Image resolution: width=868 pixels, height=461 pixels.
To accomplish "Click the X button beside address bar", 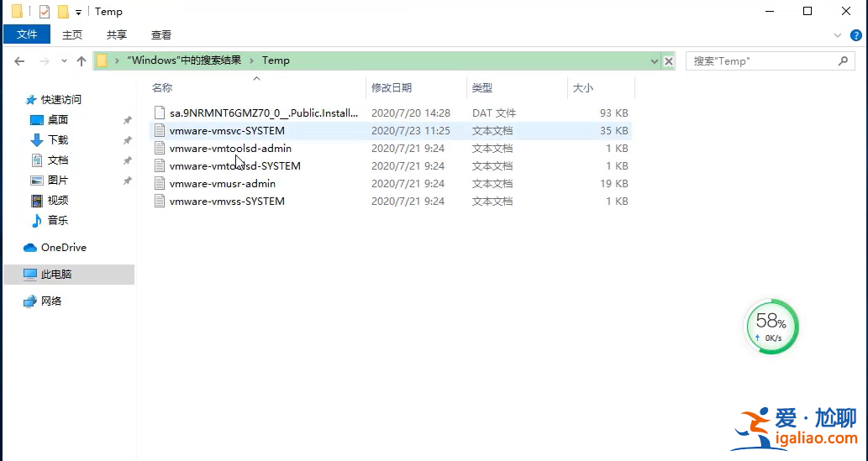I will point(669,60).
